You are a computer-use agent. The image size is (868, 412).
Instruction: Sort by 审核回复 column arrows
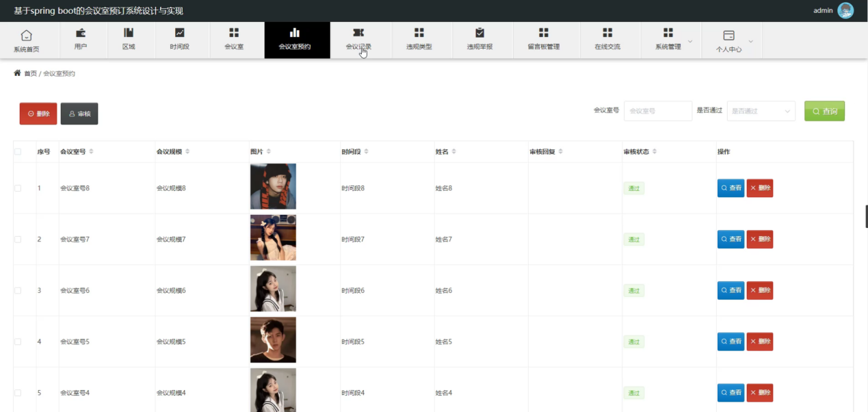pos(560,151)
